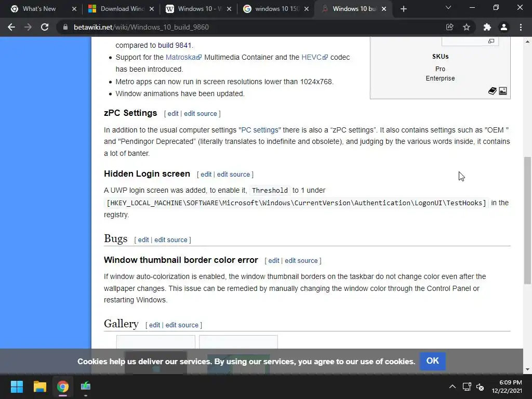Click the infobox book icon
The image size is (532, 399).
pyautogui.click(x=493, y=91)
